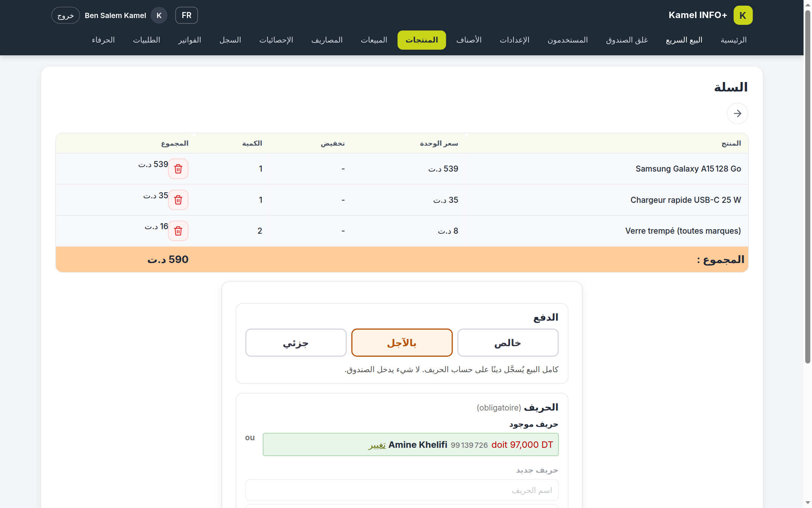812x508 pixels.
Task: Open the user avatar K next to Ben Salem Kamel
Action: tap(159, 15)
